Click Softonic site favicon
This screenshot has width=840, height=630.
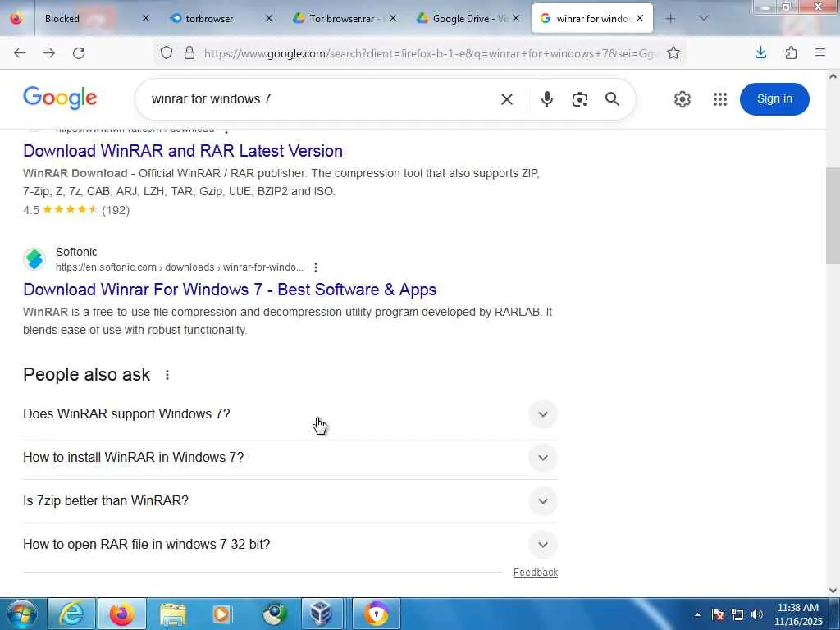tap(34, 259)
